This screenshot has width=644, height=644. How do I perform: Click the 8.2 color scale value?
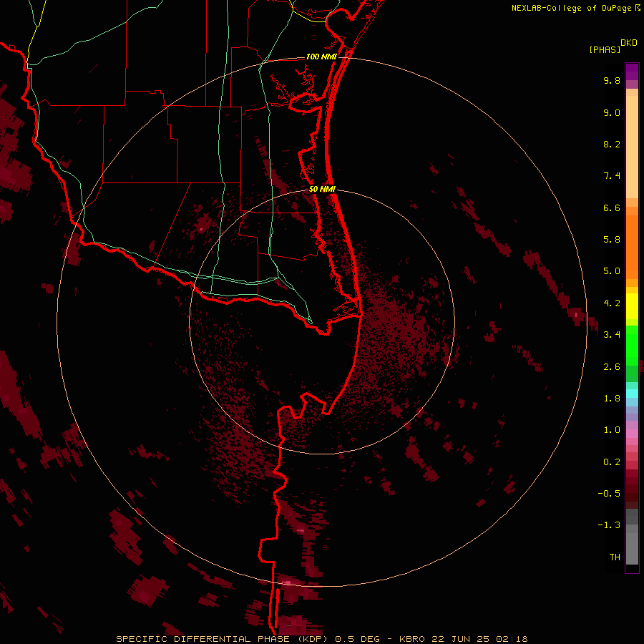point(612,144)
